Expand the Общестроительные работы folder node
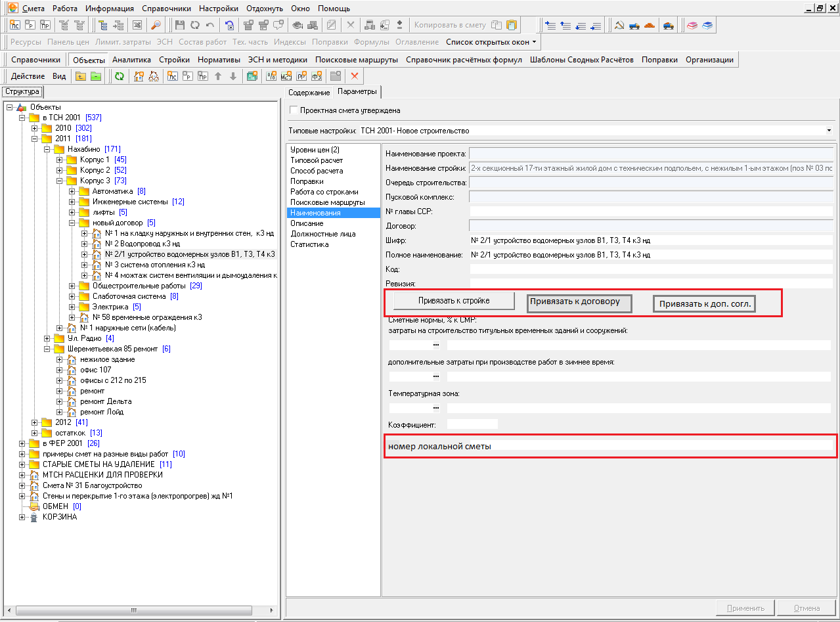The width and height of the screenshot is (840, 622). point(72,286)
